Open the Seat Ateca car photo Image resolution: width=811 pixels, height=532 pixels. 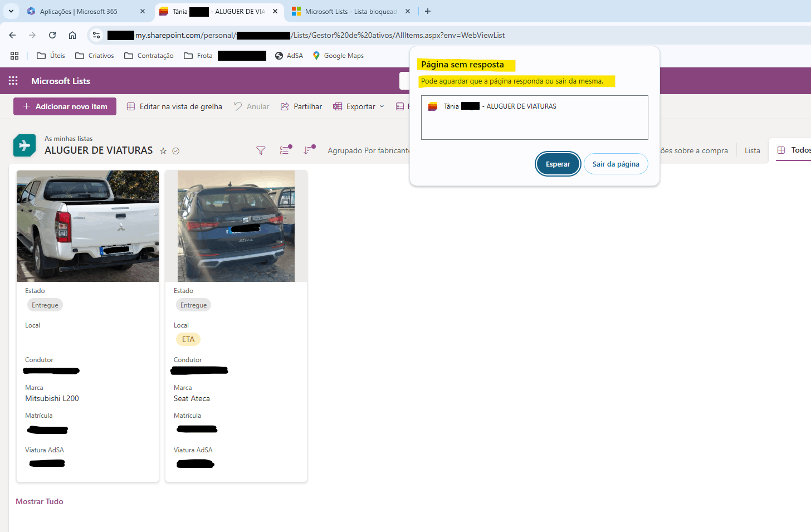[236, 226]
